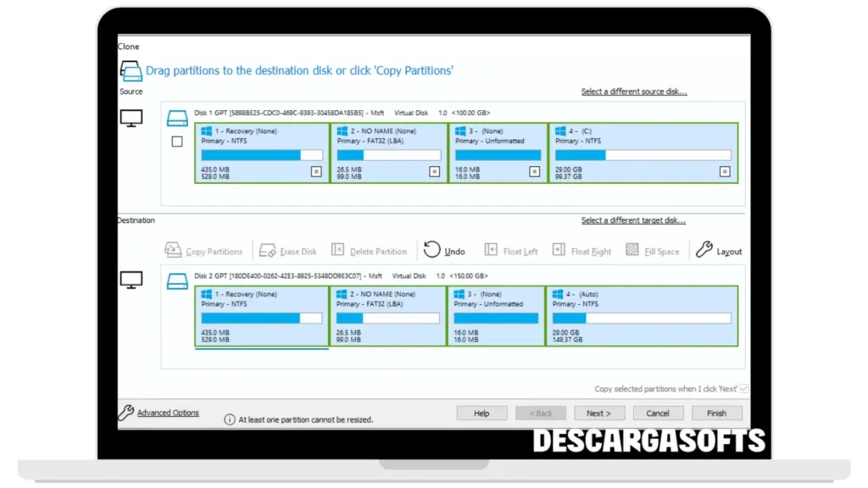The width and height of the screenshot is (868, 488).
Task: Click the Copy Partitions toolbar icon
Action: coord(173,250)
